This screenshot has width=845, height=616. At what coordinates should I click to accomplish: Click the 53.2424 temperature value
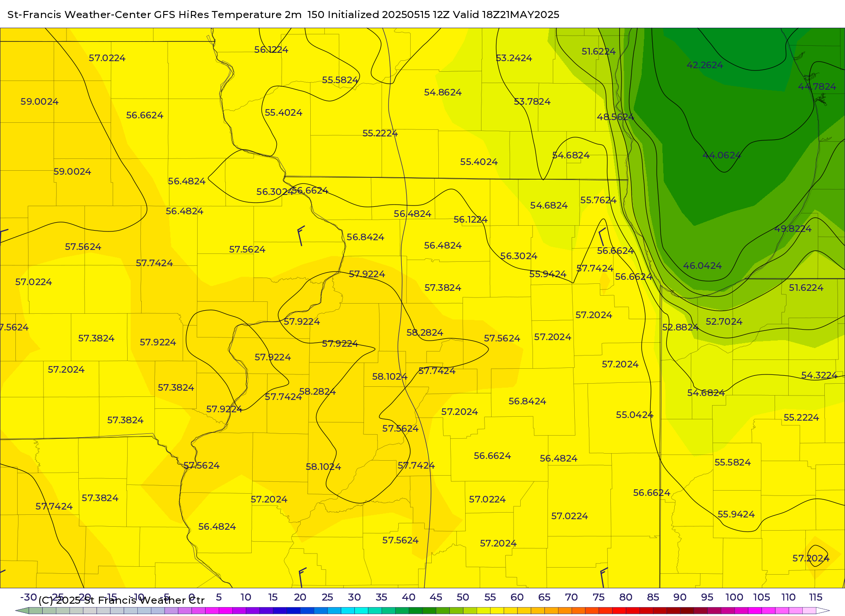click(514, 58)
